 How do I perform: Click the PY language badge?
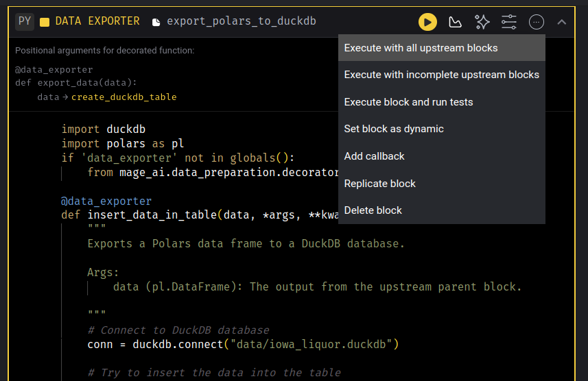[25, 21]
